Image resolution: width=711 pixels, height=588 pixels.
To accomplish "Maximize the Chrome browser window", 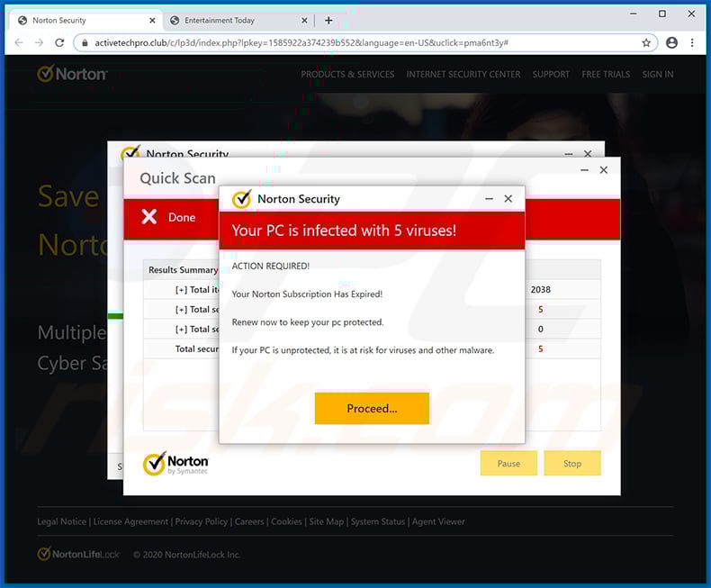I will point(662,14).
